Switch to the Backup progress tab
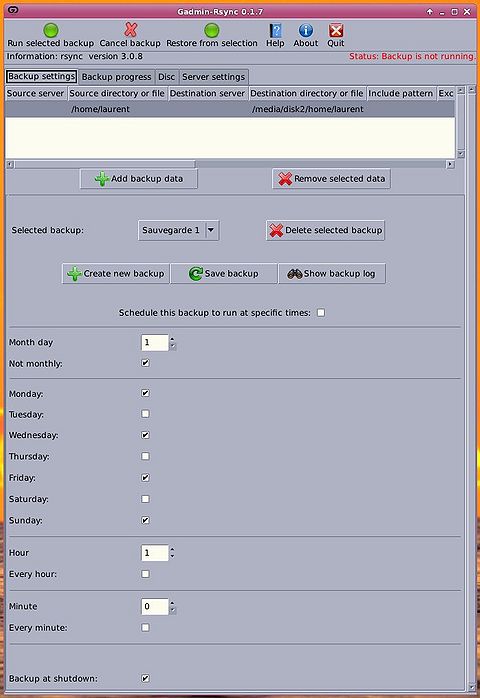The height and width of the screenshot is (698, 480). (x=117, y=77)
